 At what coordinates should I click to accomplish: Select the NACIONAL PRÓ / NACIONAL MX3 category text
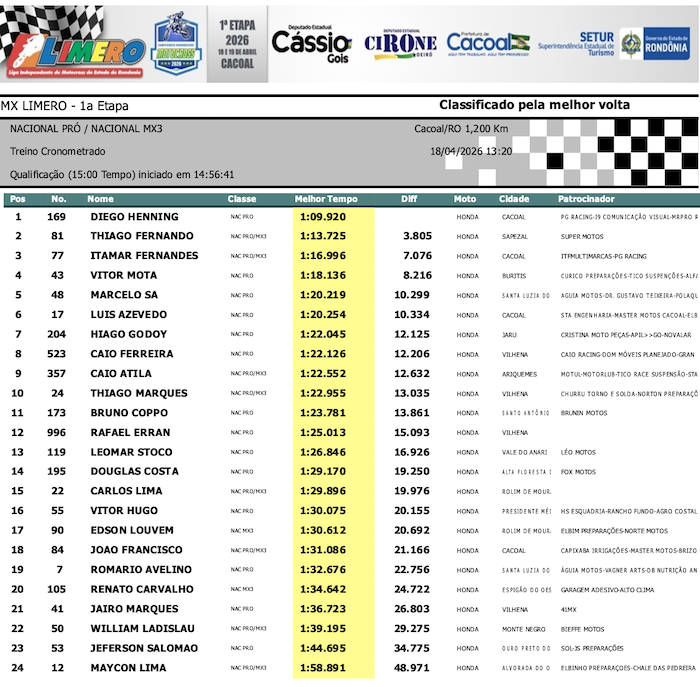click(85, 129)
